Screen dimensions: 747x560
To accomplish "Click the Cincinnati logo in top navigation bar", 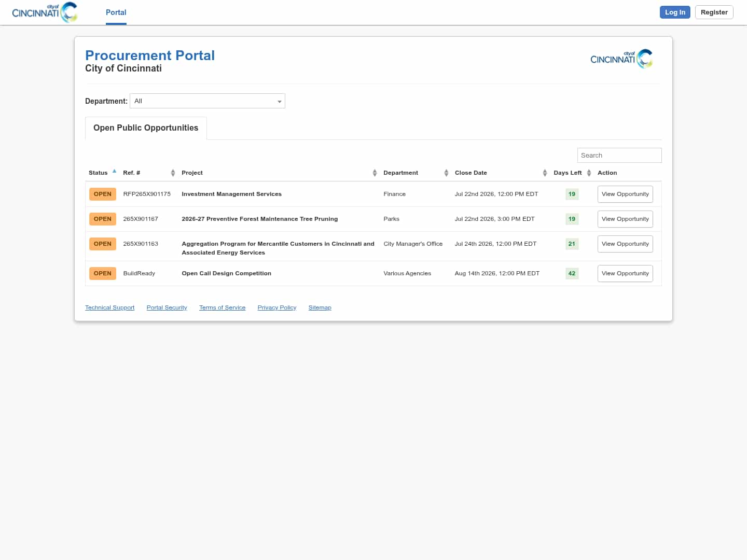I will point(45,12).
